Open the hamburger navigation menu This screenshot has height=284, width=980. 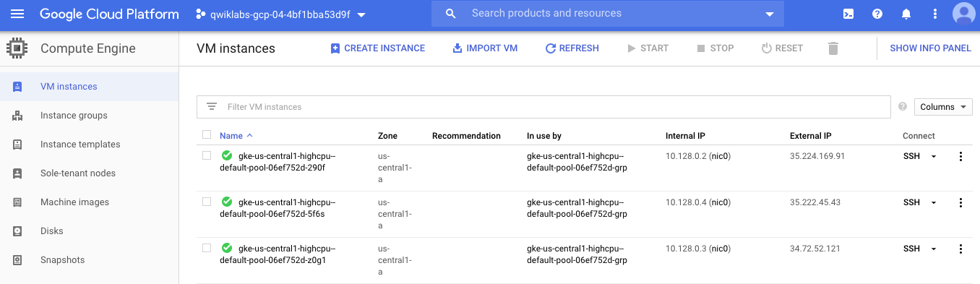tap(17, 14)
